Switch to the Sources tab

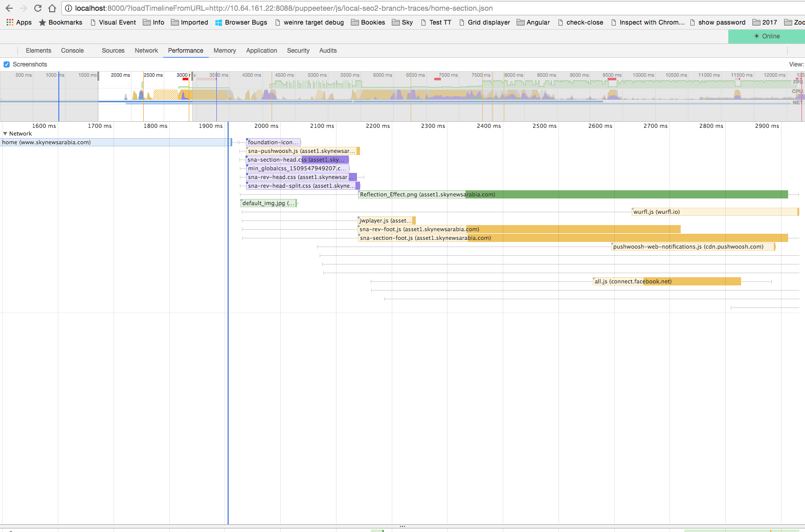[113, 51]
